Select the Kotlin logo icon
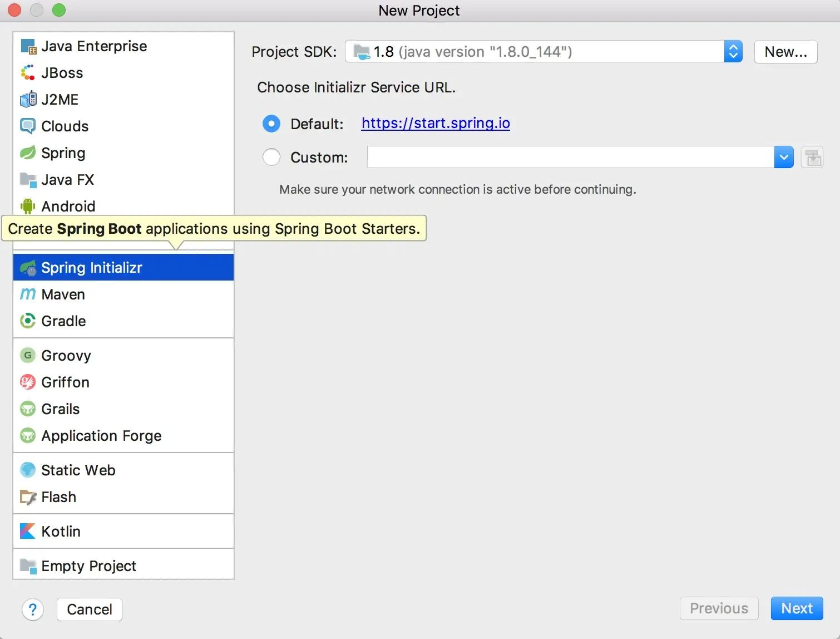840x639 pixels. pyautogui.click(x=28, y=531)
